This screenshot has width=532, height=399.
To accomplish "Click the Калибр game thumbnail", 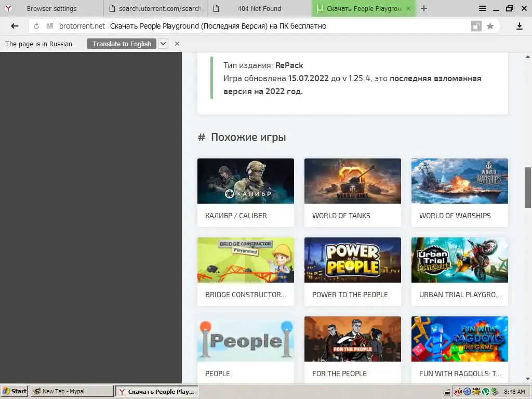I will tap(246, 181).
